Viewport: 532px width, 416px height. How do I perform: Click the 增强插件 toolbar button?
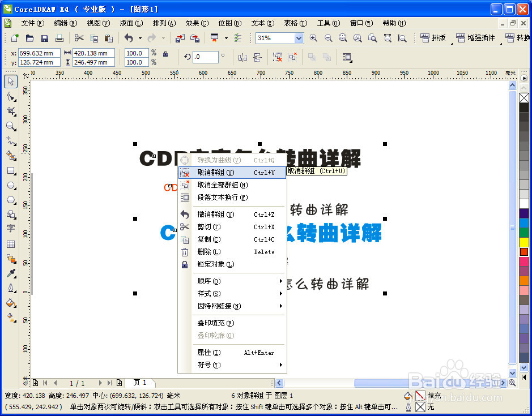coord(476,38)
